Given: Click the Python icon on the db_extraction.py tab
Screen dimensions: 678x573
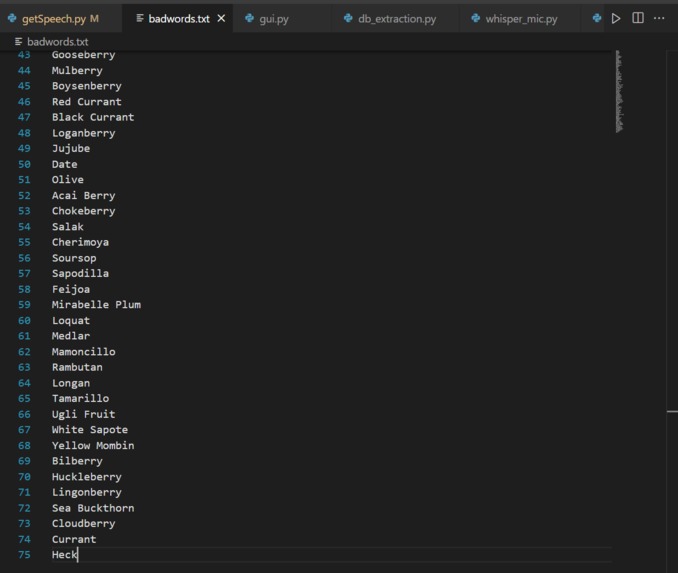Looking at the screenshot, I should [x=348, y=18].
